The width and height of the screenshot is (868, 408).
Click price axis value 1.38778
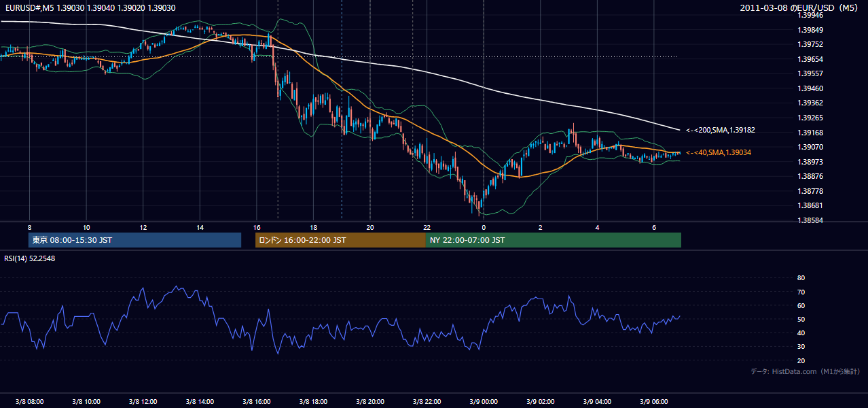(810, 191)
